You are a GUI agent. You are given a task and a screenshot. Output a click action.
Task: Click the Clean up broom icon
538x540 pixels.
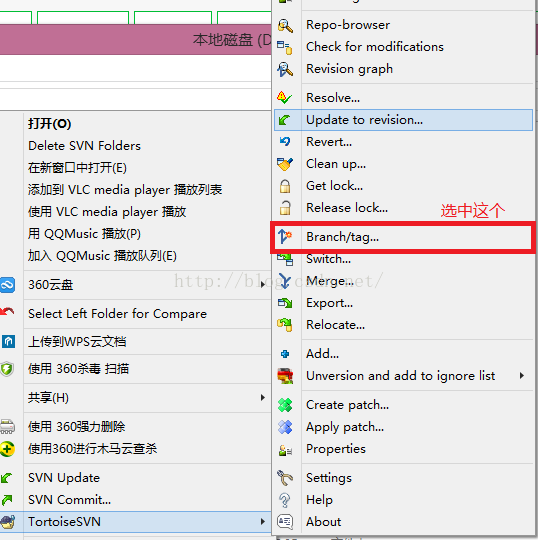pos(285,164)
